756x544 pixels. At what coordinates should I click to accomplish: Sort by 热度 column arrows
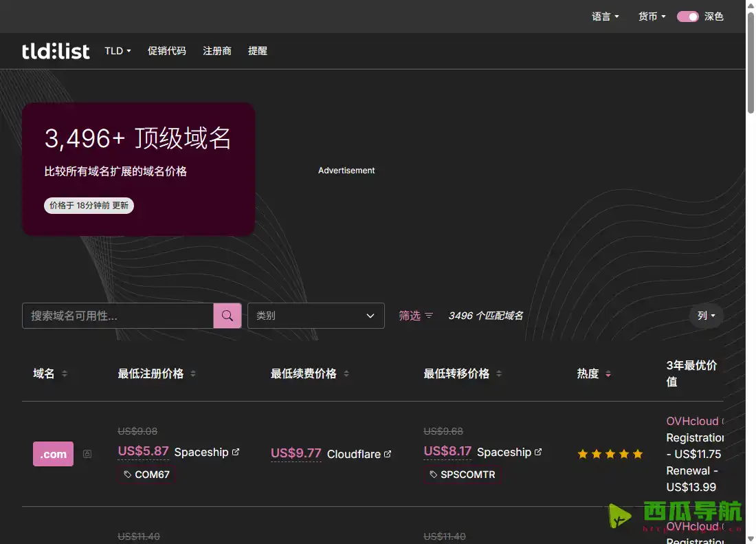608,373
